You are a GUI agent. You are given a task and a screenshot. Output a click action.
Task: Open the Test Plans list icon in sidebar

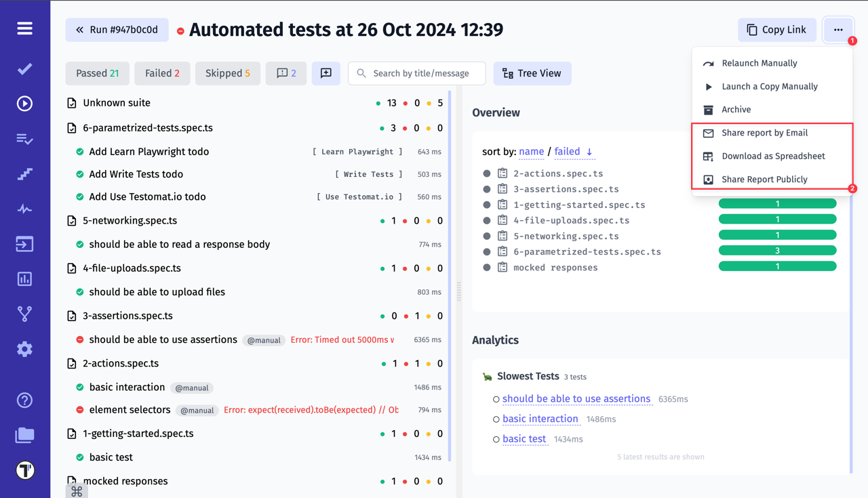24,139
